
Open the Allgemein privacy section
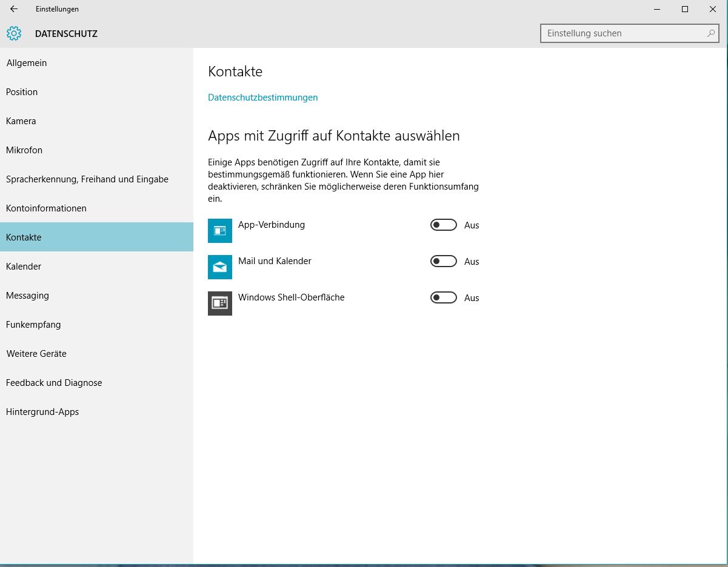pos(96,63)
